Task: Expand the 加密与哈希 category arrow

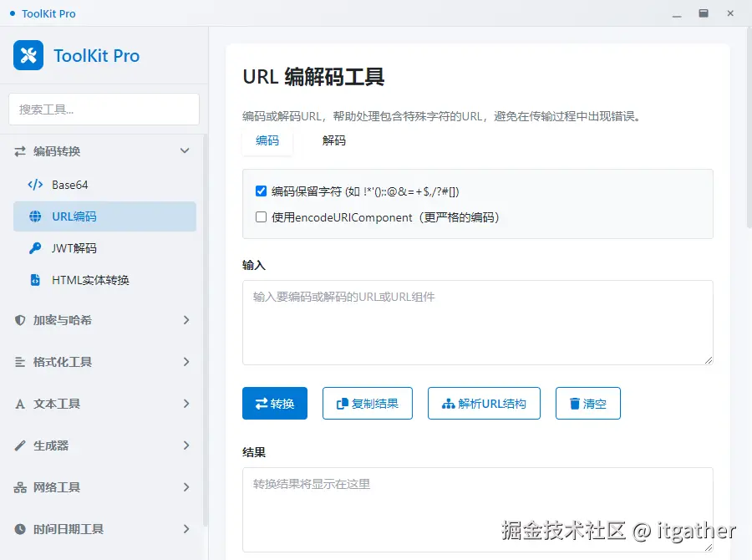Action: (186, 320)
